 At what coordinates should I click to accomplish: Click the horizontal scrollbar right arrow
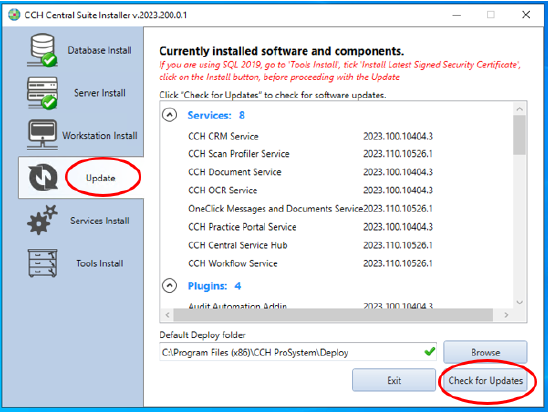click(506, 315)
